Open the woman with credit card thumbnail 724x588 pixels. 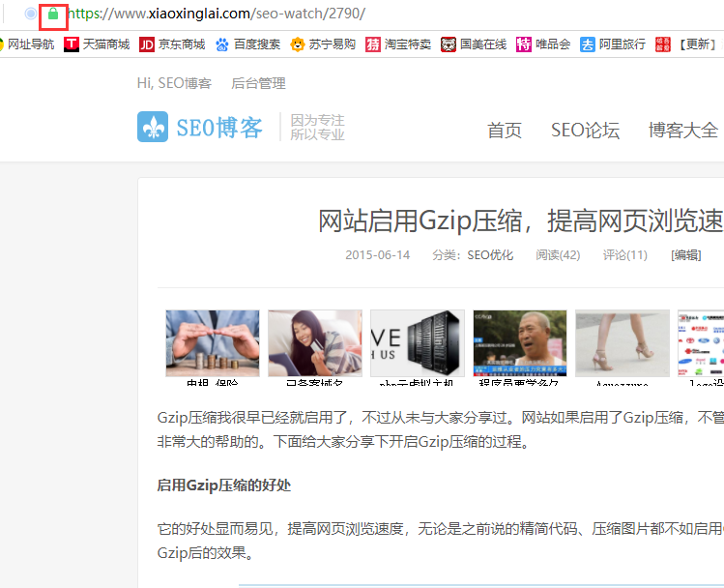(315, 343)
